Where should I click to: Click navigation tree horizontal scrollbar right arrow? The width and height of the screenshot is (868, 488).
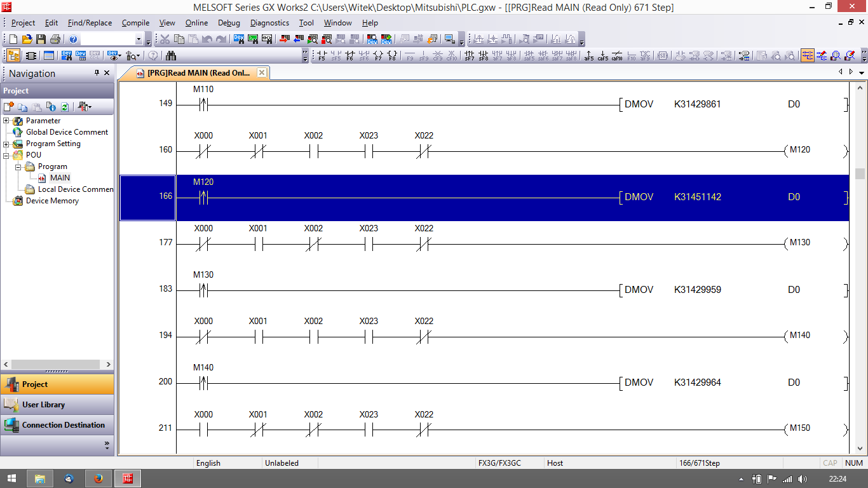pyautogui.click(x=109, y=365)
